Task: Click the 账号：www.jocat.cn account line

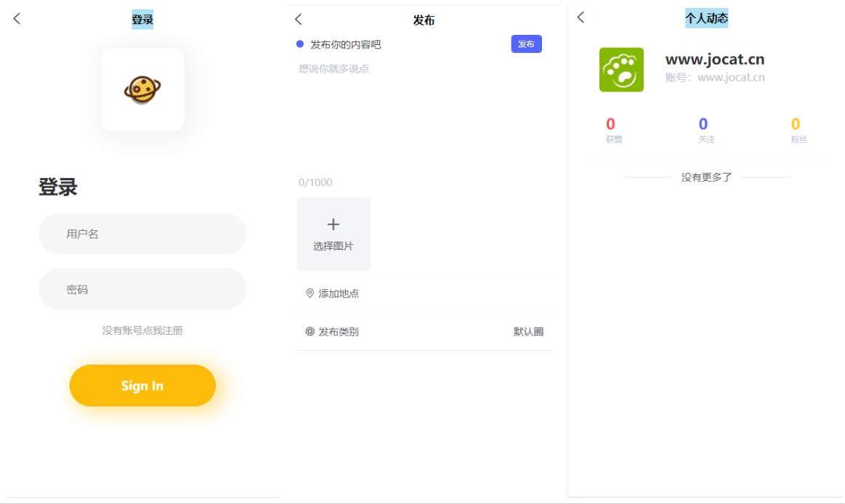Action: pos(715,78)
